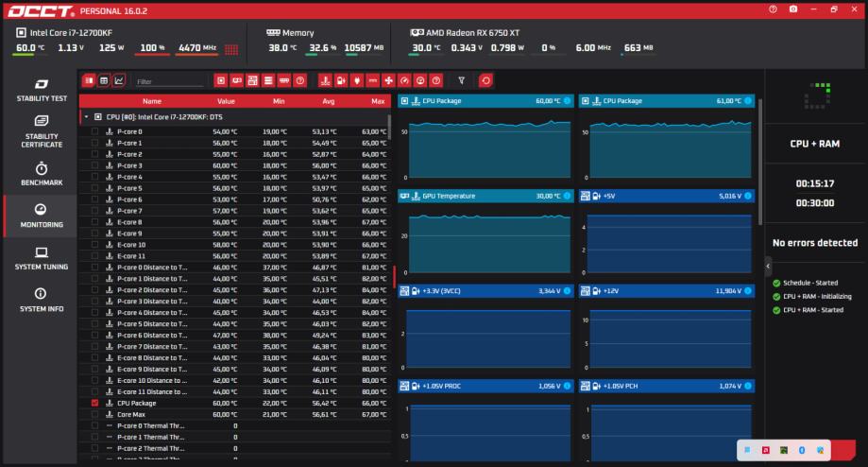The height and width of the screenshot is (467, 868).
Task: Check P-core 0 Distance to T... checkbox
Action: coord(94,267)
